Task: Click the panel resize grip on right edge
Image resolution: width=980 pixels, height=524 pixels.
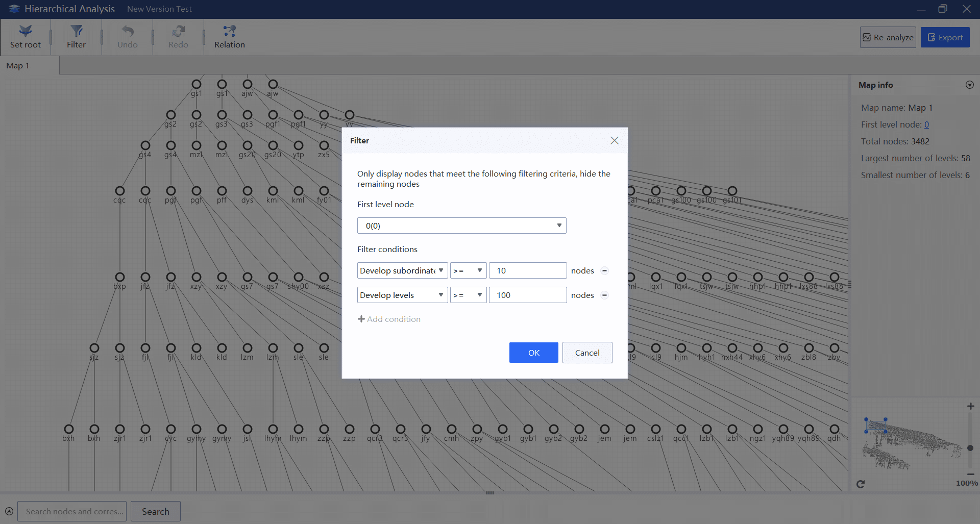Action: tap(850, 284)
